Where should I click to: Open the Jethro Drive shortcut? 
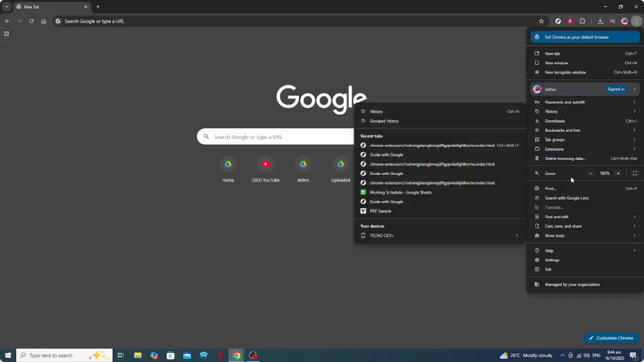tap(303, 164)
